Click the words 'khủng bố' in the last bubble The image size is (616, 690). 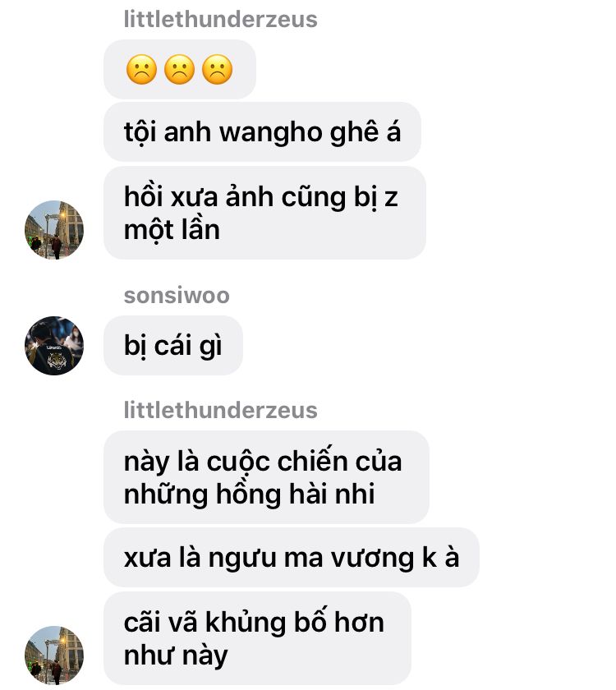[x=266, y=623]
